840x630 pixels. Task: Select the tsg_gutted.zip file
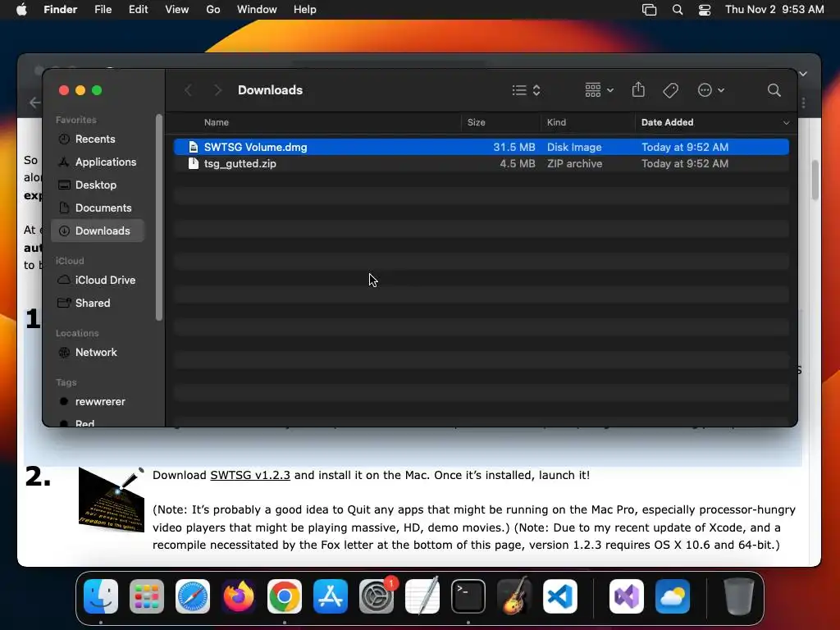click(481, 163)
